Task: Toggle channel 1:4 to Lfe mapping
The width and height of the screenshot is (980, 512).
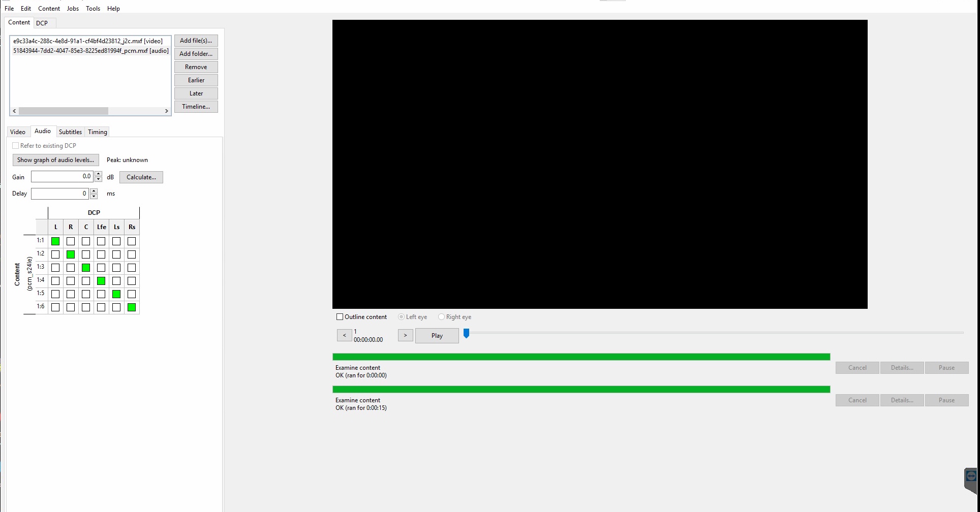Action: point(101,281)
